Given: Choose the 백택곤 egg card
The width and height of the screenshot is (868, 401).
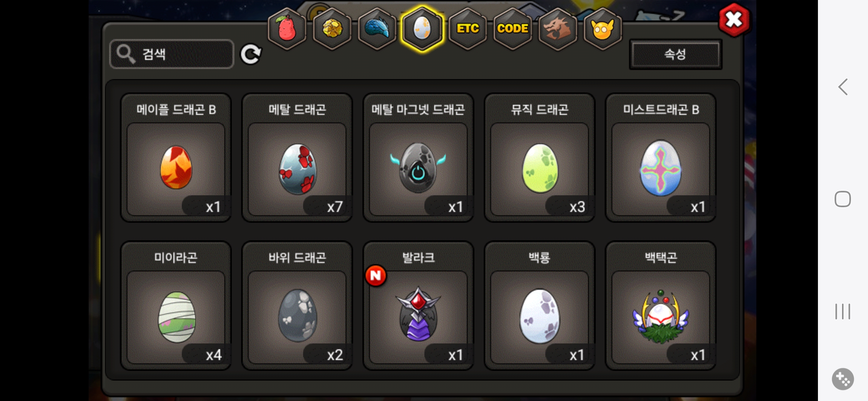Looking at the screenshot, I should 661,306.
